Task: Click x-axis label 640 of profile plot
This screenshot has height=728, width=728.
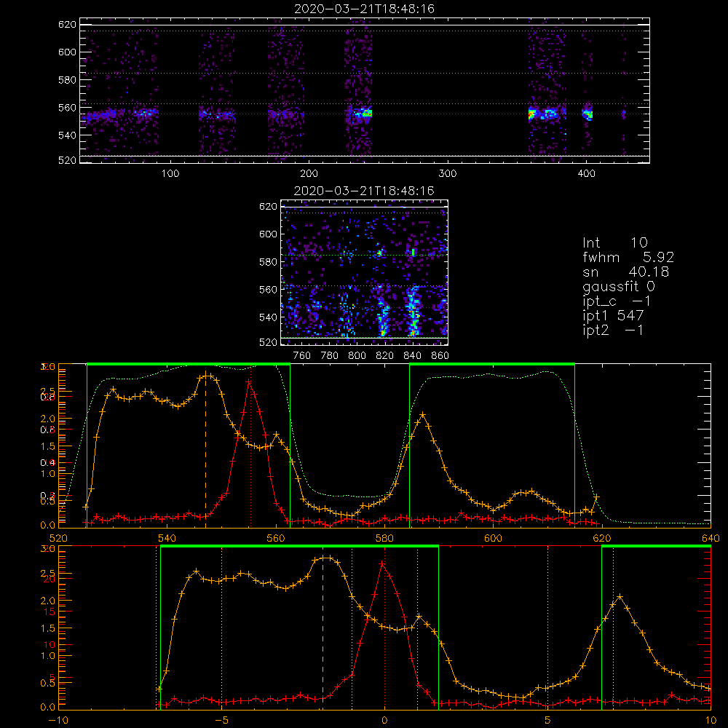Action: pyautogui.click(x=711, y=538)
